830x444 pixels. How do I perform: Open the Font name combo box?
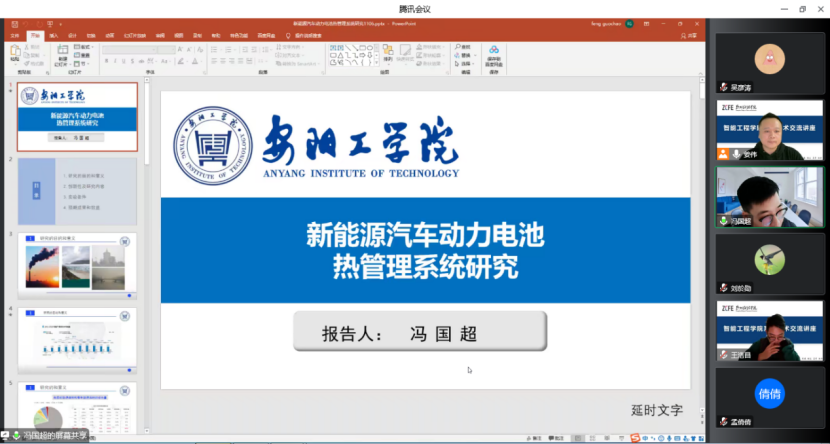(130, 49)
